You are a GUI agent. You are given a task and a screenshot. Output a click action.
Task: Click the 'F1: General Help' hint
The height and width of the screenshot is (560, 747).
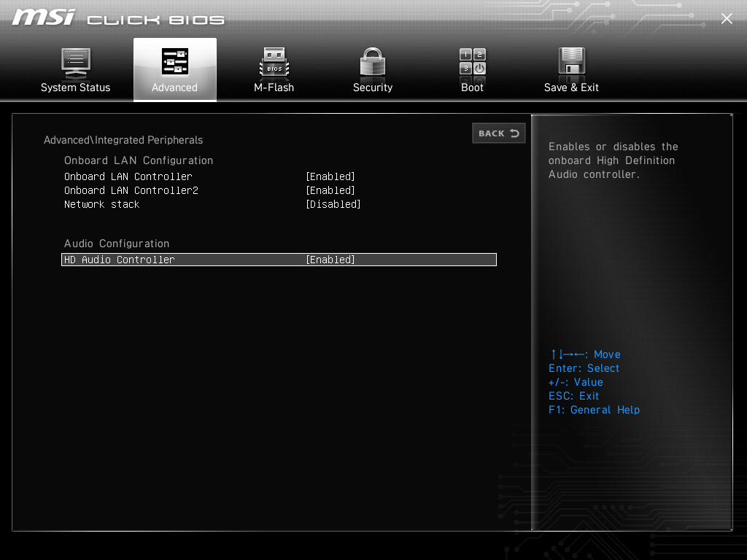pyautogui.click(x=594, y=410)
